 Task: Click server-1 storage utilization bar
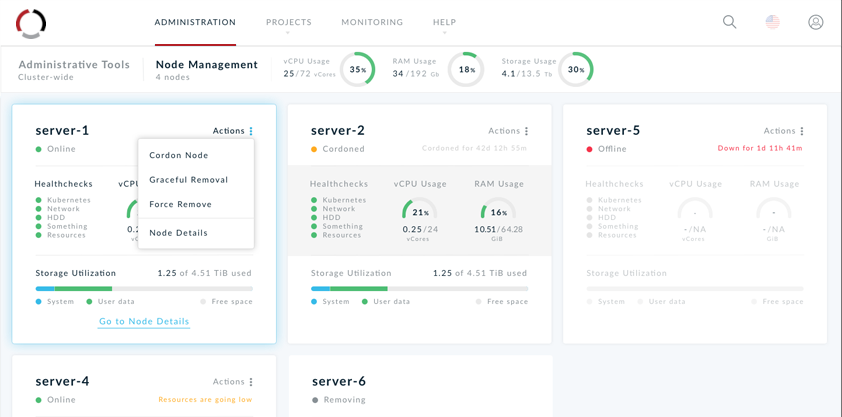tap(144, 289)
